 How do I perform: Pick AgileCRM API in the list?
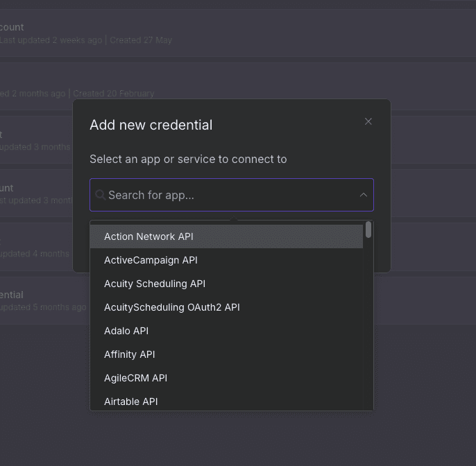pos(135,378)
